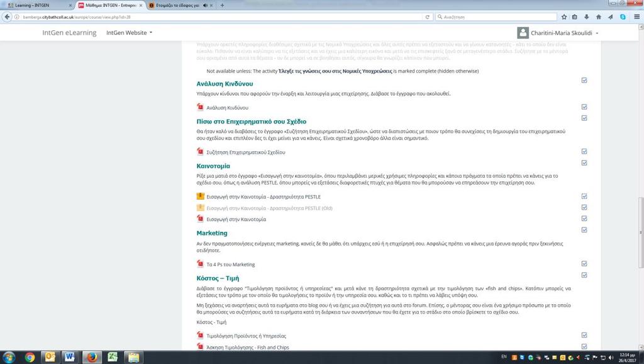Open Άσκηση Τιμολόγησης - Fish and Chips link
644x364 pixels.
click(x=248, y=347)
